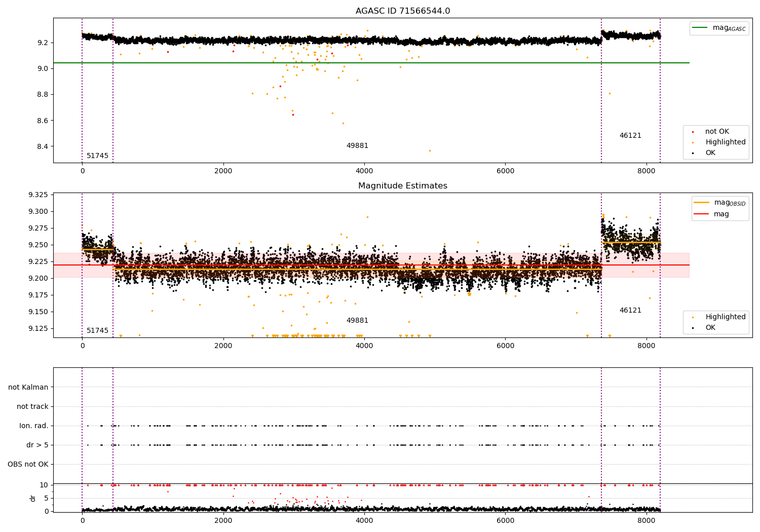Click the '2000' x-tick under the top plot
This screenshot has height=532, width=760.
click(x=223, y=171)
